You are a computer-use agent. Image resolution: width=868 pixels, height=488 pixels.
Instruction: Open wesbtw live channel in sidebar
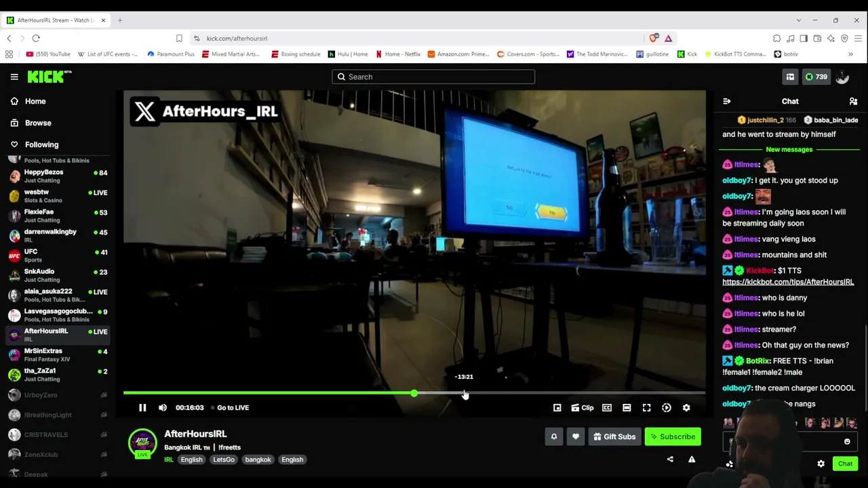tap(57, 196)
